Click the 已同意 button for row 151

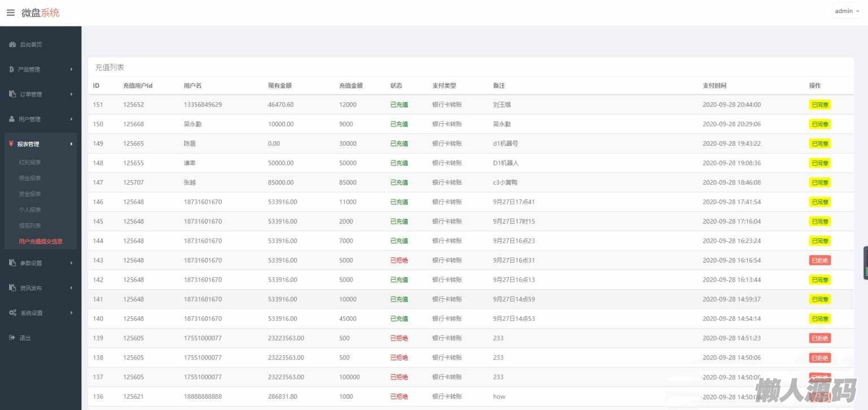819,104
